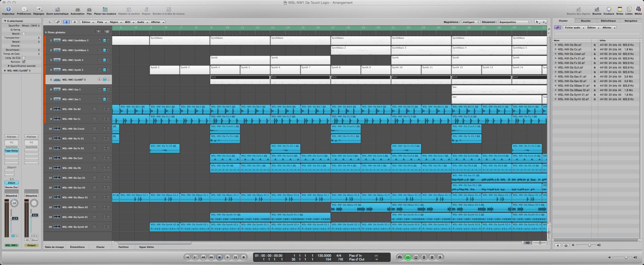Click the duplicate track button
Screen dimensions: 644x265
[107, 32]
